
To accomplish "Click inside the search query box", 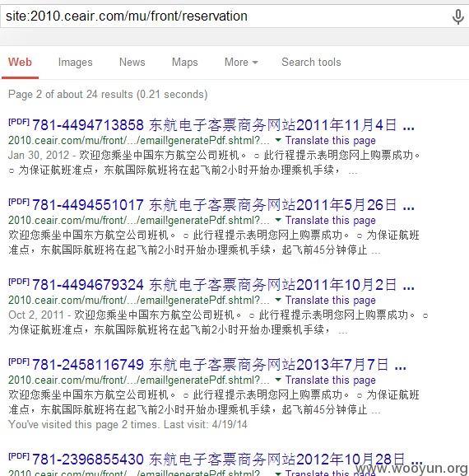I will tap(225, 16).
